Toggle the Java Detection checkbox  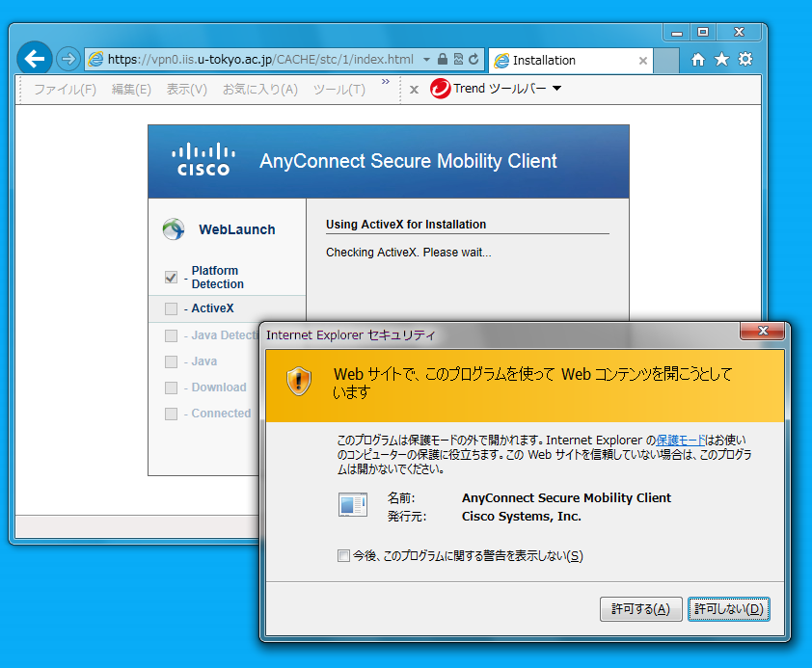[x=171, y=335]
